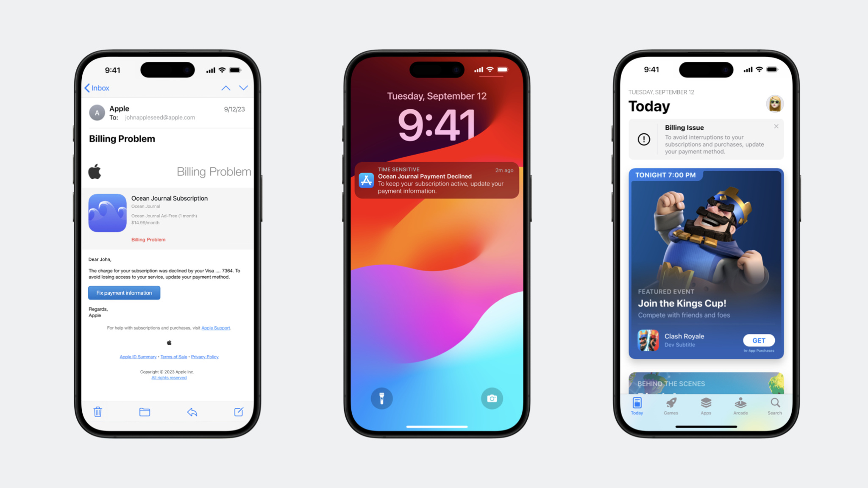Click Fix payment information button in email
Viewport: 868px width, 488px height.
pyautogui.click(x=124, y=293)
